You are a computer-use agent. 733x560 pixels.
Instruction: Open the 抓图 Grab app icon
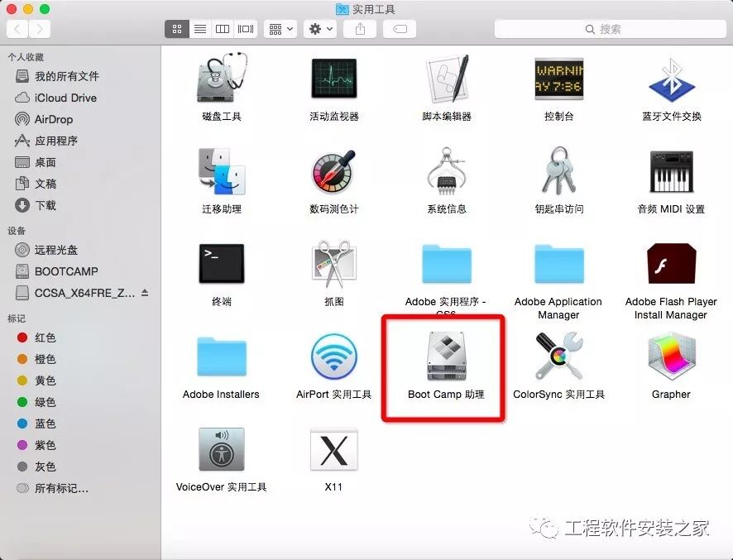click(x=333, y=264)
